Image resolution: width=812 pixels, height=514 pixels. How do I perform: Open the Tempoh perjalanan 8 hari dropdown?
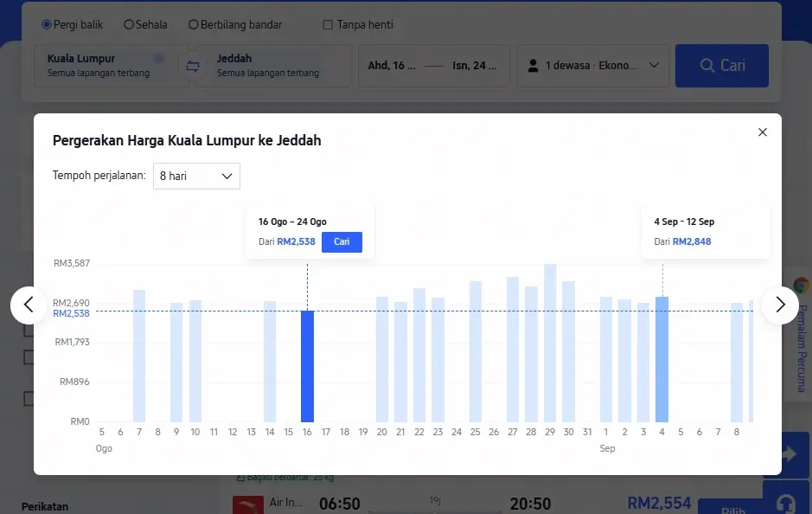click(x=196, y=176)
